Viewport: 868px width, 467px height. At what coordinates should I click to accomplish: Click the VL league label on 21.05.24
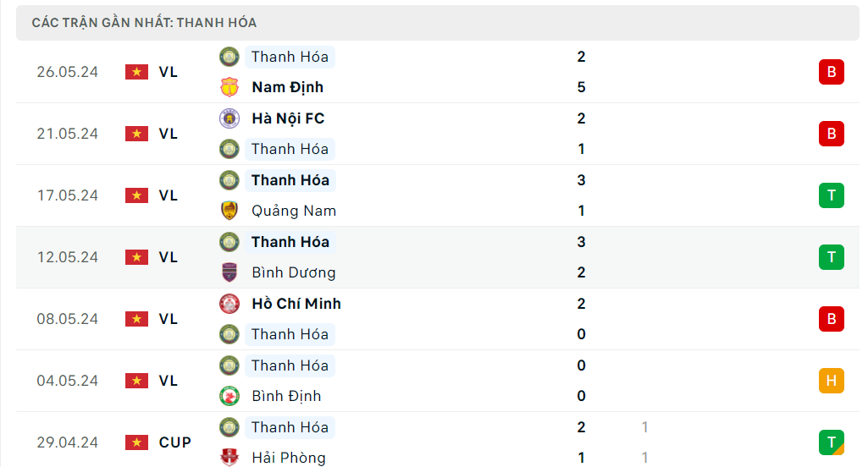(168, 134)
